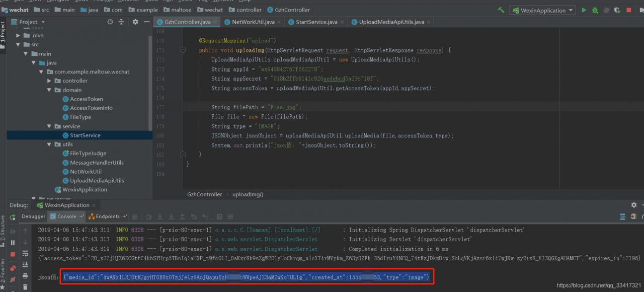
Task: Print the console output
Action: pyautogui.click(x=25, y=276)
